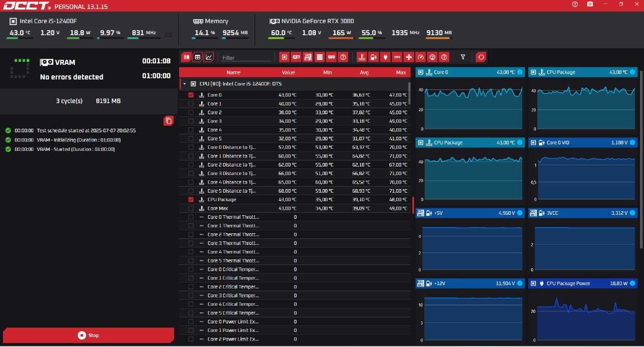Change the +5V graph color dot

(x=520, y=213)
